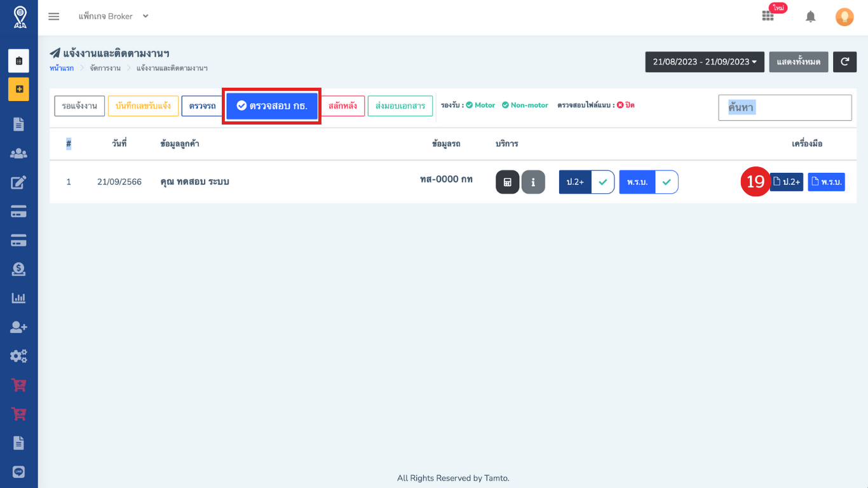
Task: Switch to the รอแจ้งงาน tab
Action: tap(79, 105)
